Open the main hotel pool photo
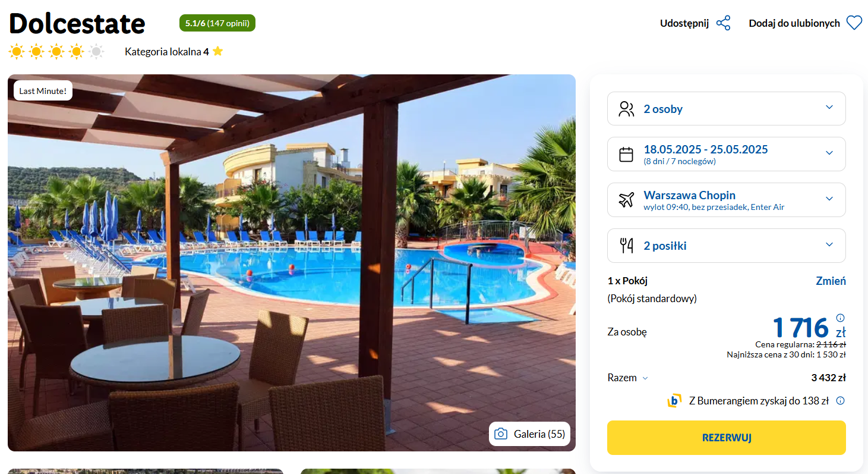 pos(292,263)
